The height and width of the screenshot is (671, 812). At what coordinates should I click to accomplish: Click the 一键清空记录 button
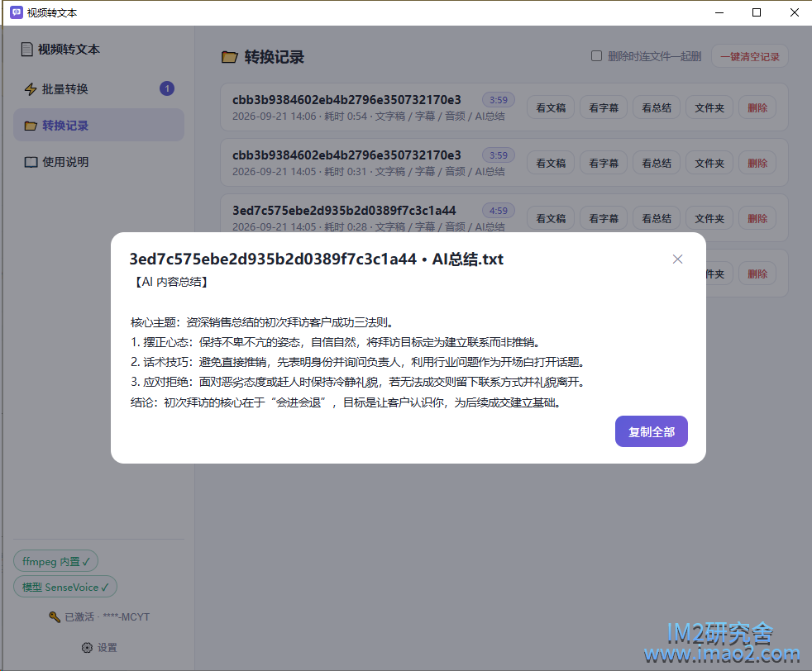[x=750, y=56]
